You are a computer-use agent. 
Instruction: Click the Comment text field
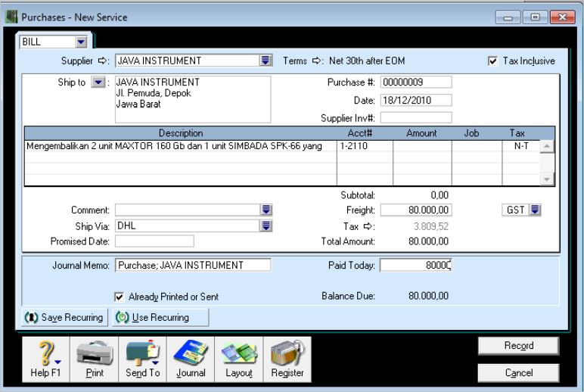[x=188, y=210]
